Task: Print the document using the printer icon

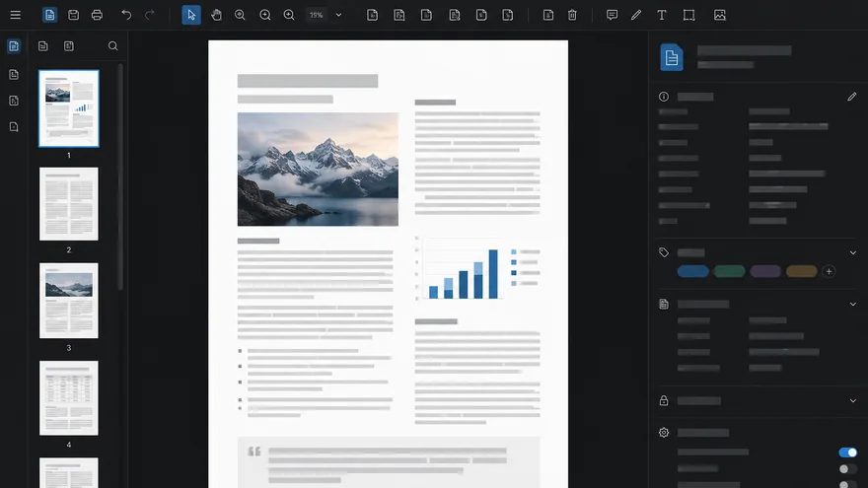Action: click(x=97, y=15)
